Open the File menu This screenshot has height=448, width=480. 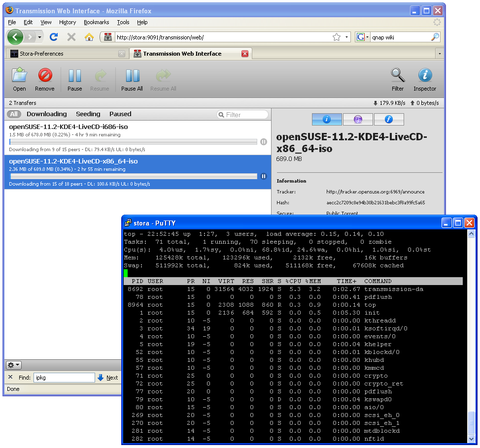tap(12, 22)
